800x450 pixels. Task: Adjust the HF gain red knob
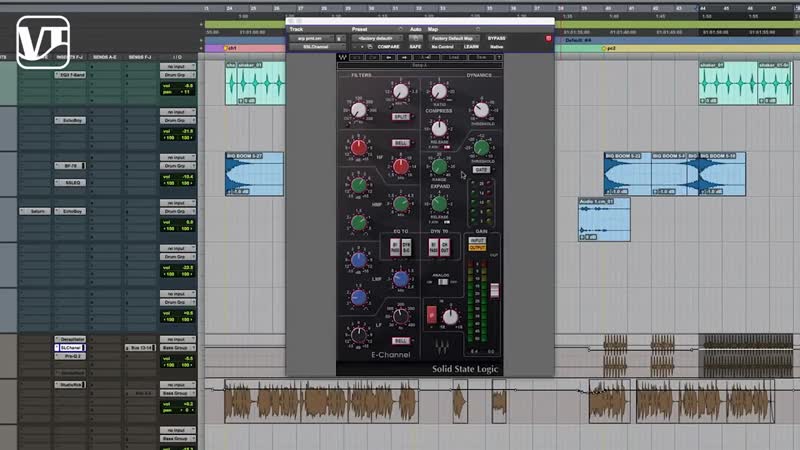[359, 148]
